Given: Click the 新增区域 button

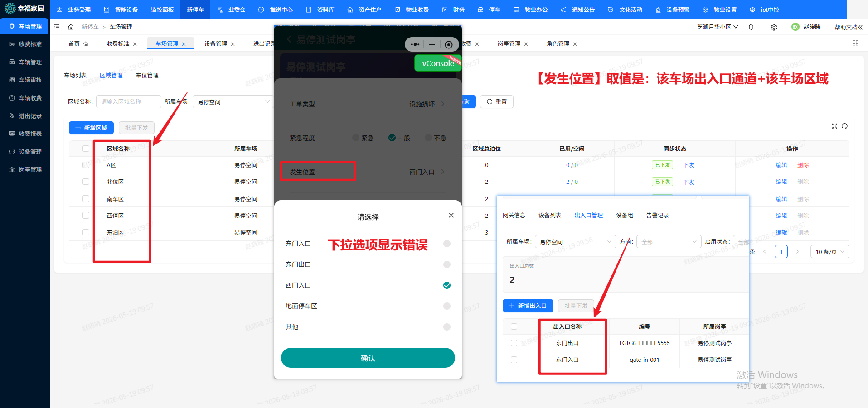Looking at the screenshot, I should click(91, 128).
